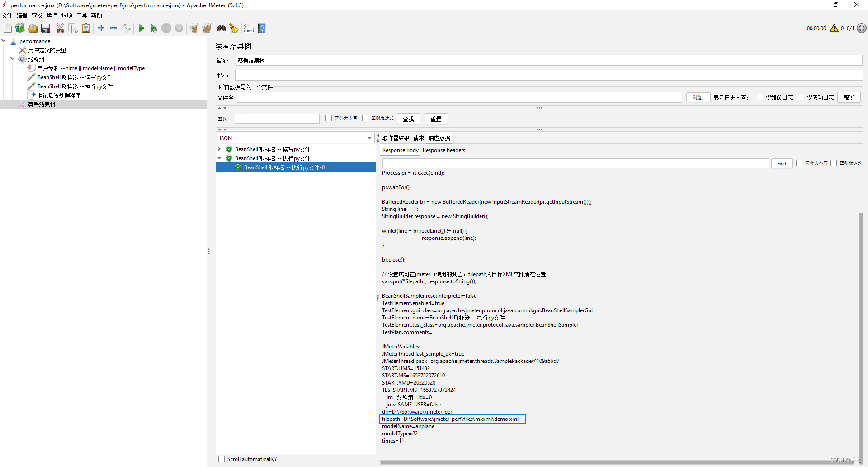The image size is (868, 467).
Task: Open the 工具 menu
Action: coord(82,15)
